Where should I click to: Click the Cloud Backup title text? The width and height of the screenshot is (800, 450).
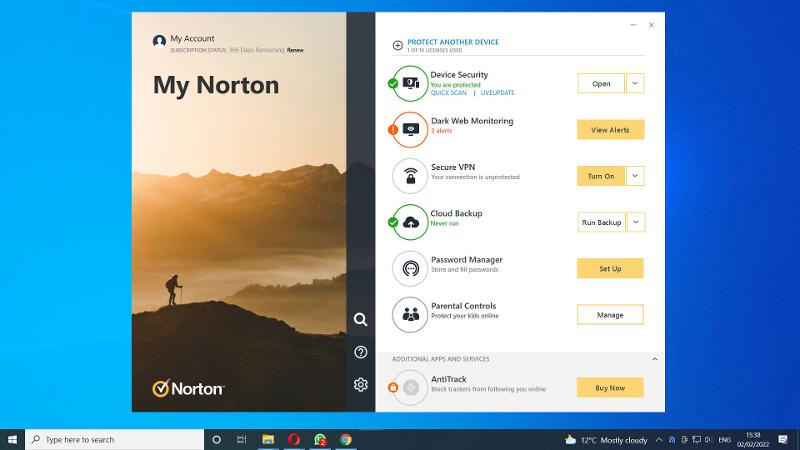[456, 213]
